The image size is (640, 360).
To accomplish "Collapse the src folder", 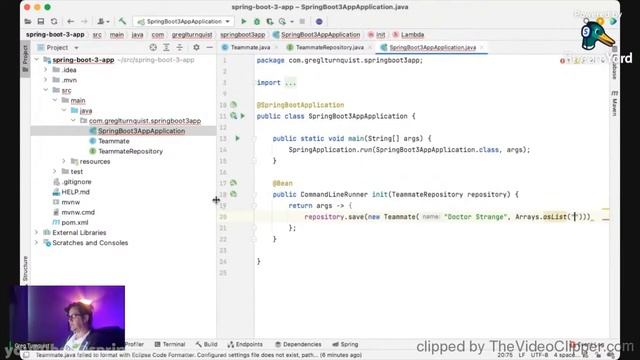I will pos(46,90).
